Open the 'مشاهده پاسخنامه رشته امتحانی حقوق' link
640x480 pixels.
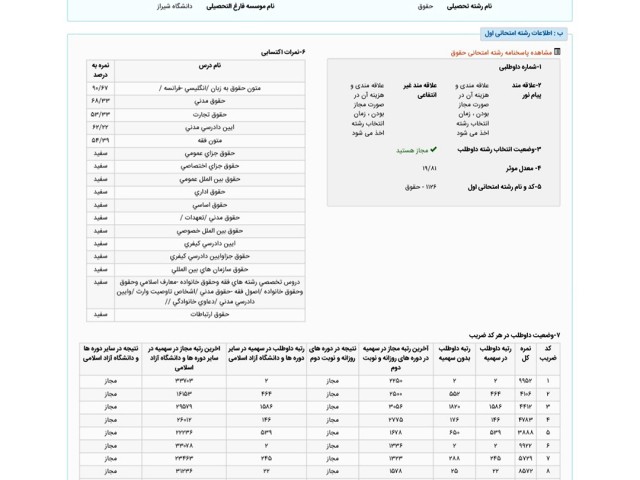[x=501, y=51]
